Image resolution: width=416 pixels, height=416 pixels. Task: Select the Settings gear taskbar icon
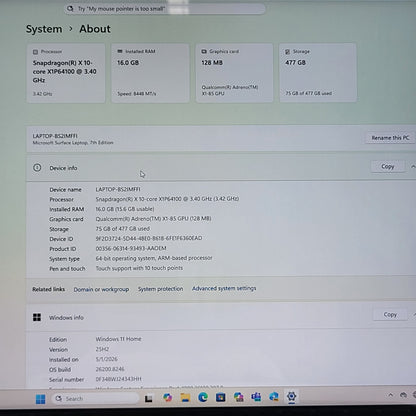[292, 396]
